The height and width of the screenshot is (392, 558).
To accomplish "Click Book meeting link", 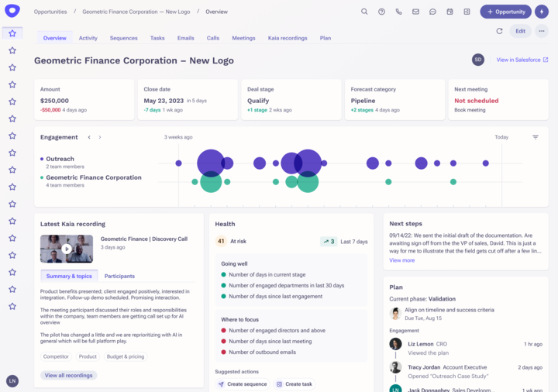I will [470, 110].
